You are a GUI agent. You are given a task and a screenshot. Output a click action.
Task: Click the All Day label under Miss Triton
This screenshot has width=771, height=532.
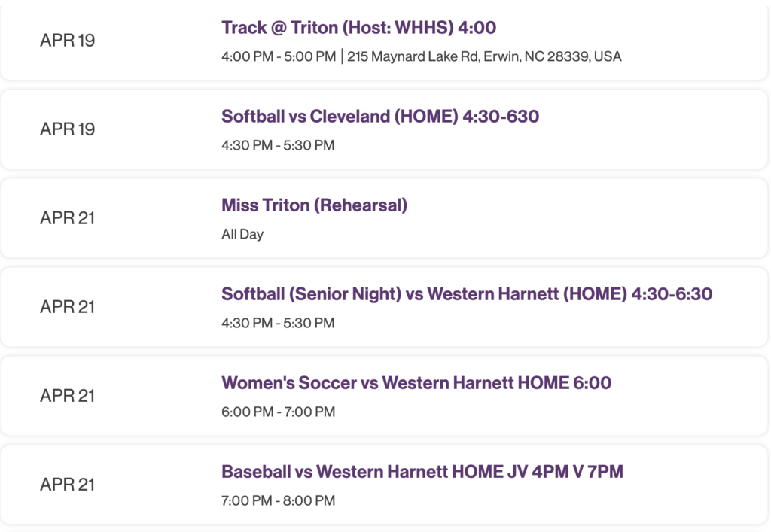(242, 234)
